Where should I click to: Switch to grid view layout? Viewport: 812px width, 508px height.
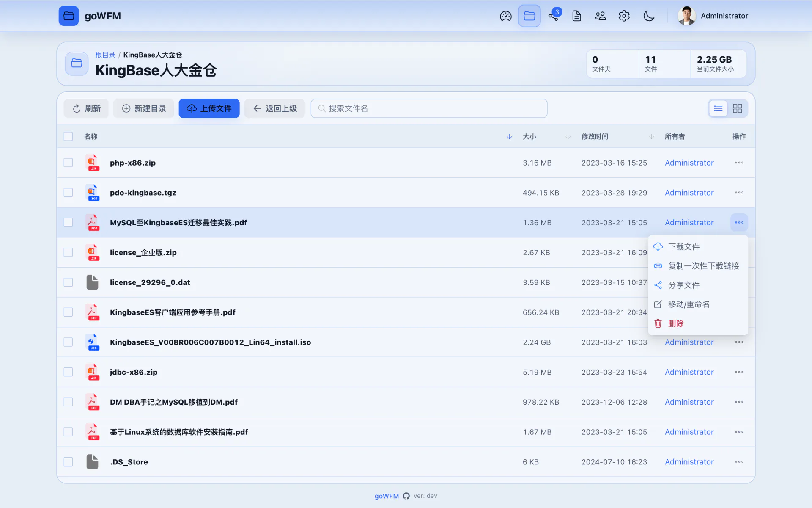click(738, 108)
